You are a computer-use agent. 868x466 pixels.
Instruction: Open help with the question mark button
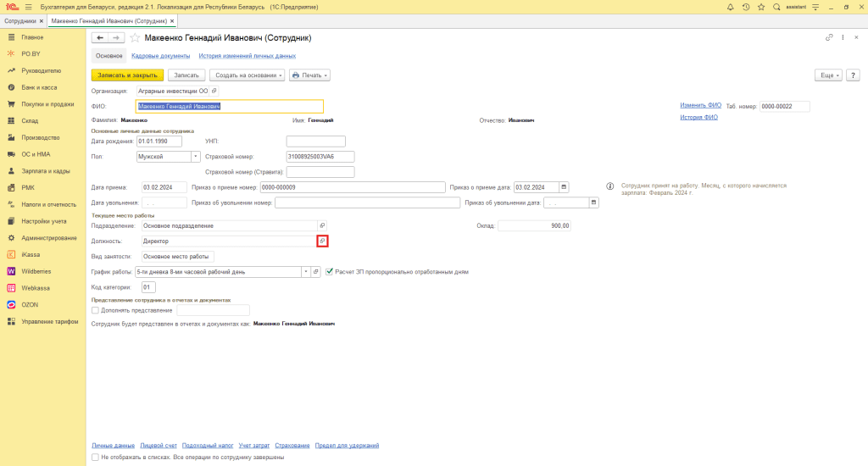click(x=853, y=75)
